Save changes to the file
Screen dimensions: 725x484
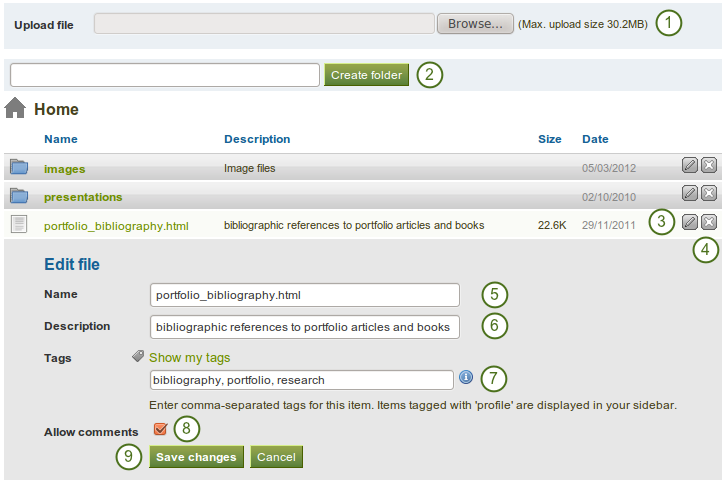tap(196, 457)
